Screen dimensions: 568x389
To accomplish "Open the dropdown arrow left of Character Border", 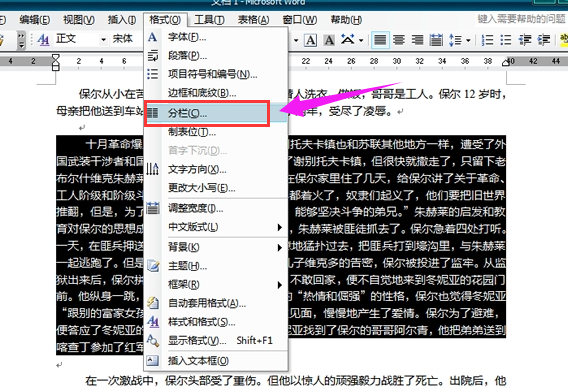I will [296, 40].
